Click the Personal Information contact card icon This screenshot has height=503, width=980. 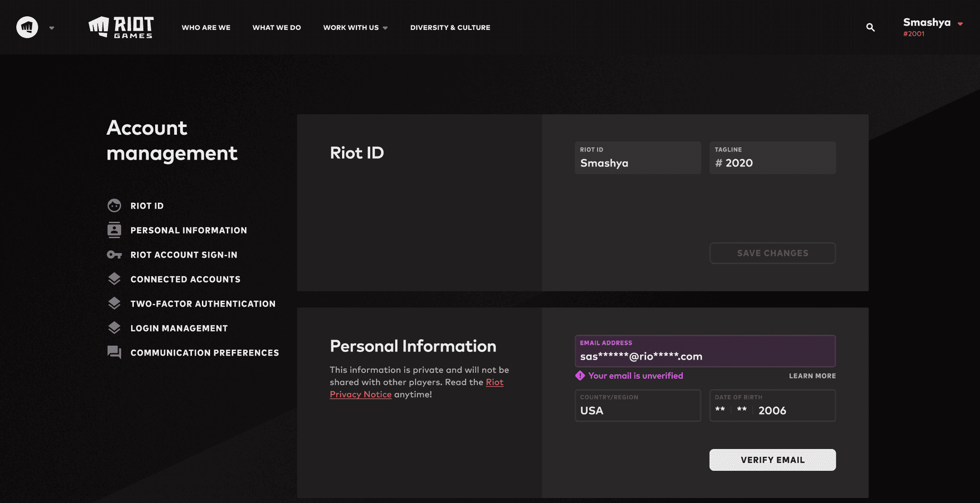click(114, 230)
